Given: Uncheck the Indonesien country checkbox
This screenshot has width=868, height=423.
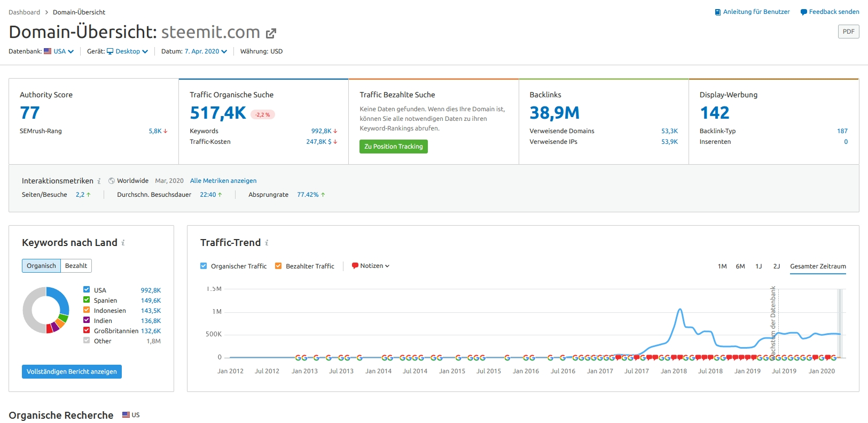Looking at the screenshot, I should coord(87,310).
